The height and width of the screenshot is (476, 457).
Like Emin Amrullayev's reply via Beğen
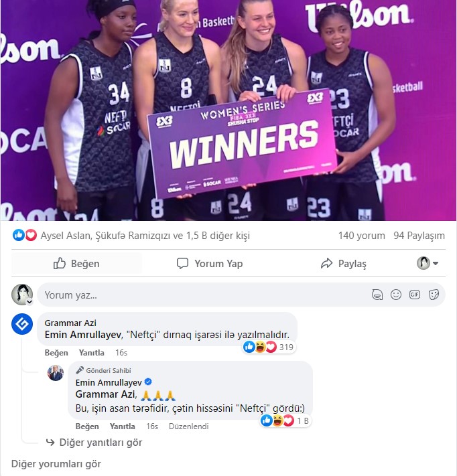coord(87,426)
